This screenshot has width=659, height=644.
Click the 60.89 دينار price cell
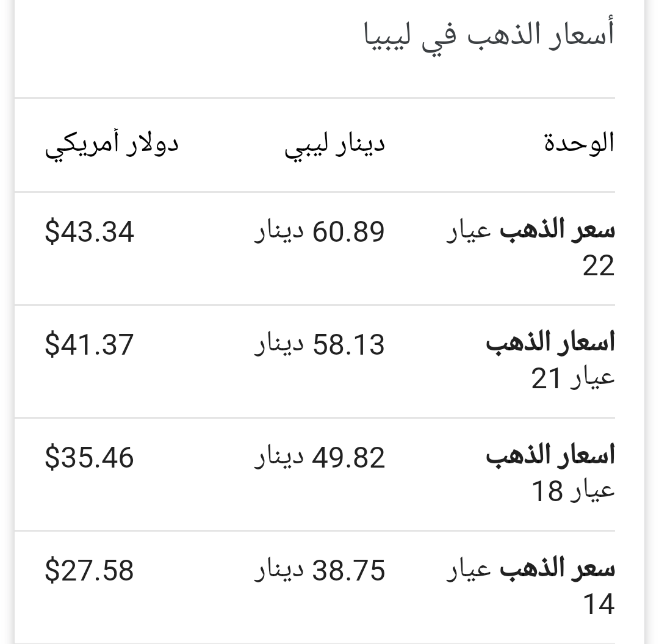[319, 231]
